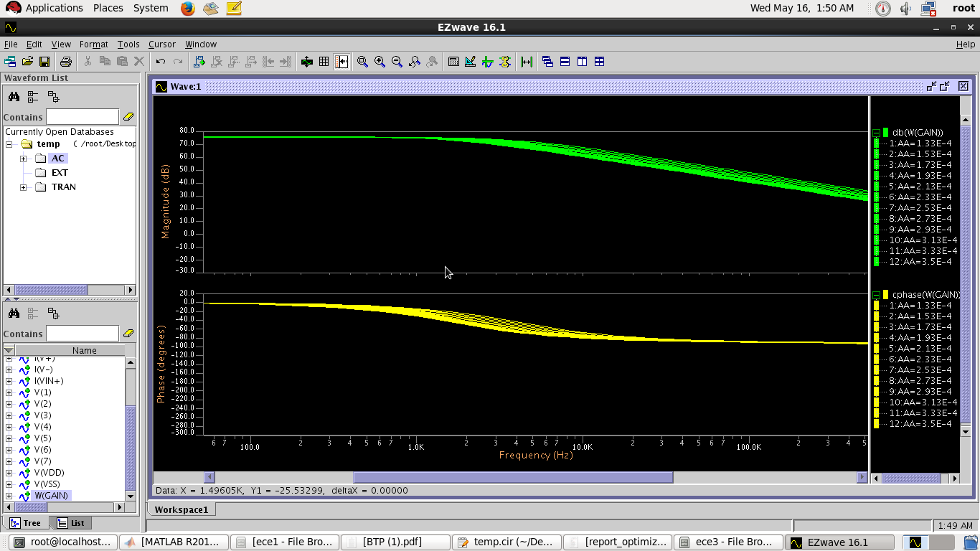Collapse the temp database node
Viewport: 980px width, 551px height.
(9, 144)
